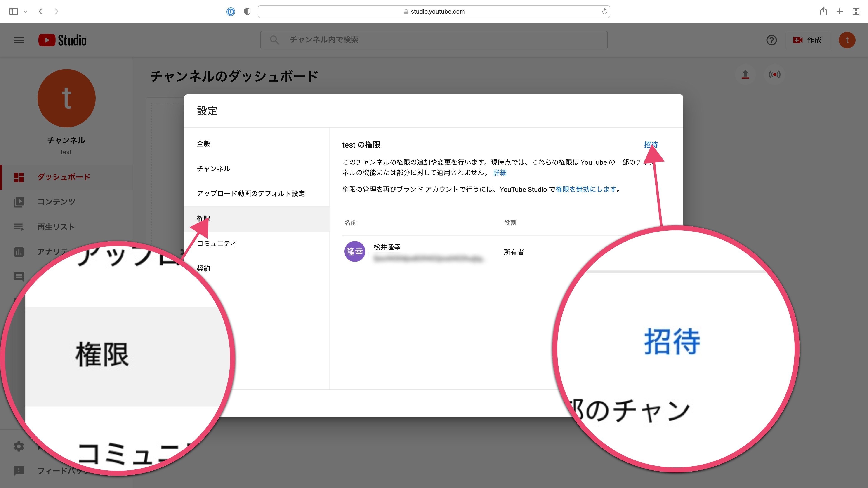Click the 1Password extension icon

pos(231,12)
